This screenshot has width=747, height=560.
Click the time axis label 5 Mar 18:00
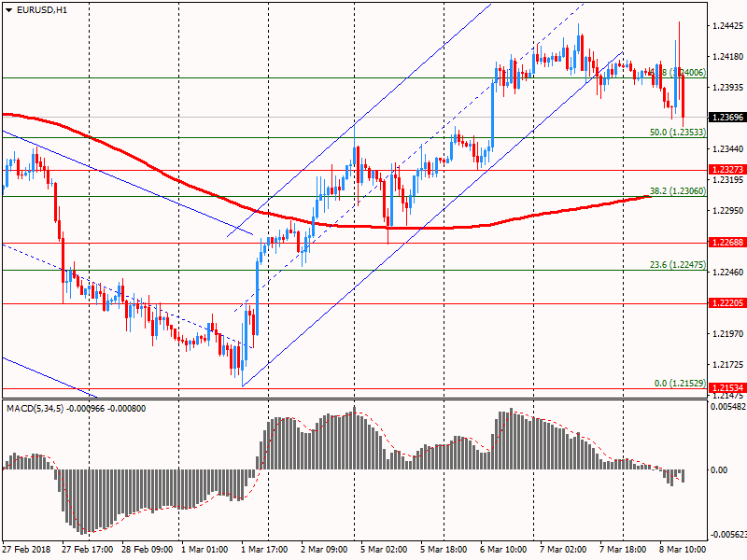click(x=444, y=549)
